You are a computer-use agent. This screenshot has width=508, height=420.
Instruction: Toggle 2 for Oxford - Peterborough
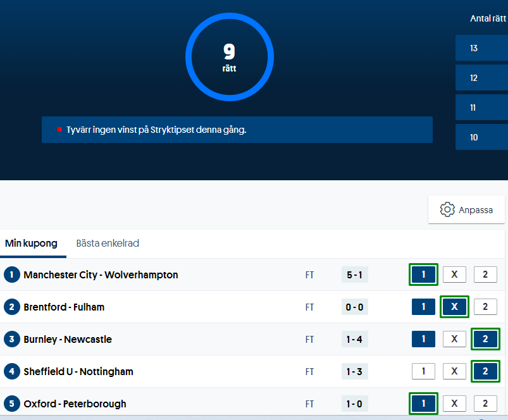click(485, 404)
